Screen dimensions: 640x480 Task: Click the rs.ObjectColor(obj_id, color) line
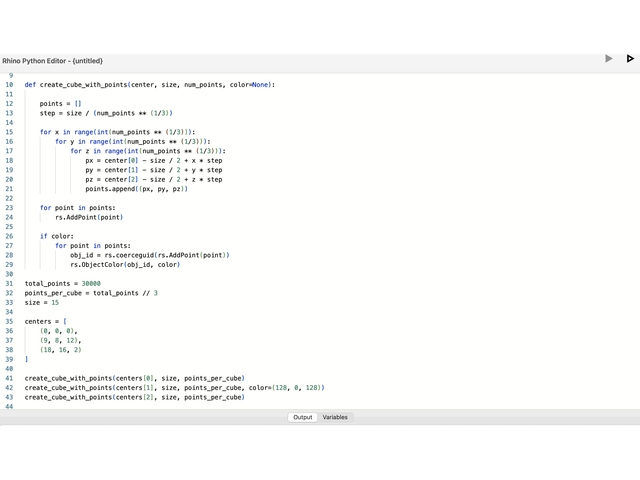(x=125, y=264)
